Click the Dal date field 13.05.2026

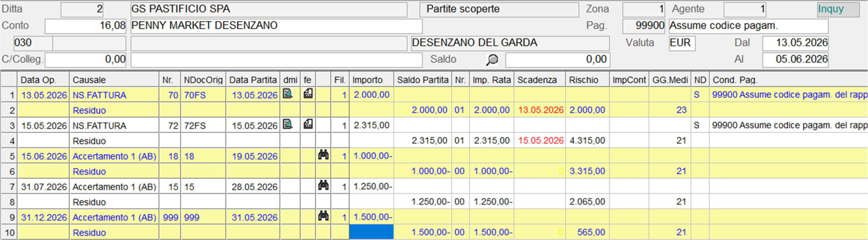click(796, 43)
